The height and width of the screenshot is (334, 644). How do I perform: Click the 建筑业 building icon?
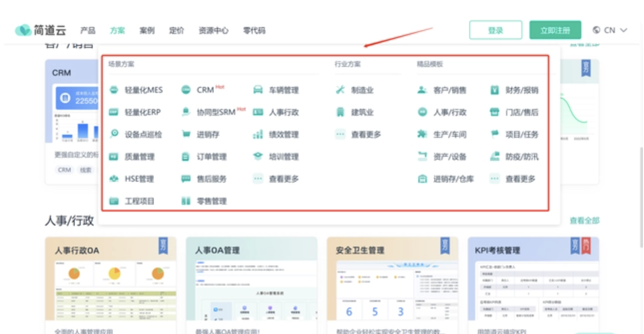(340, 112)
